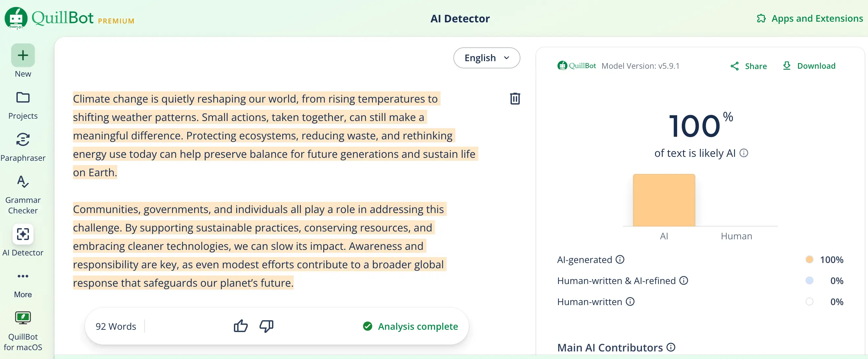Viewport: 868px width, 359px height.
Task: Click info icon beside Human-written row
Action: [x=630, y=301]
